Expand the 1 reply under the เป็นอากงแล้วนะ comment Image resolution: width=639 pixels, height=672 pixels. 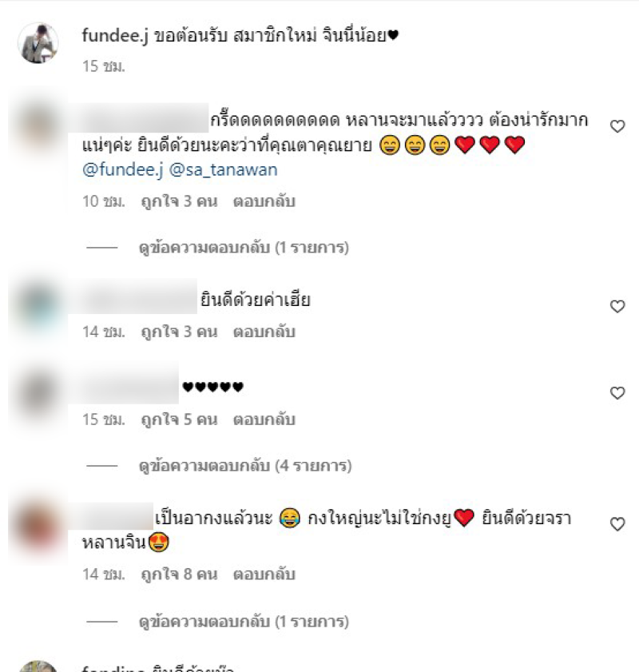coord(244,622)
